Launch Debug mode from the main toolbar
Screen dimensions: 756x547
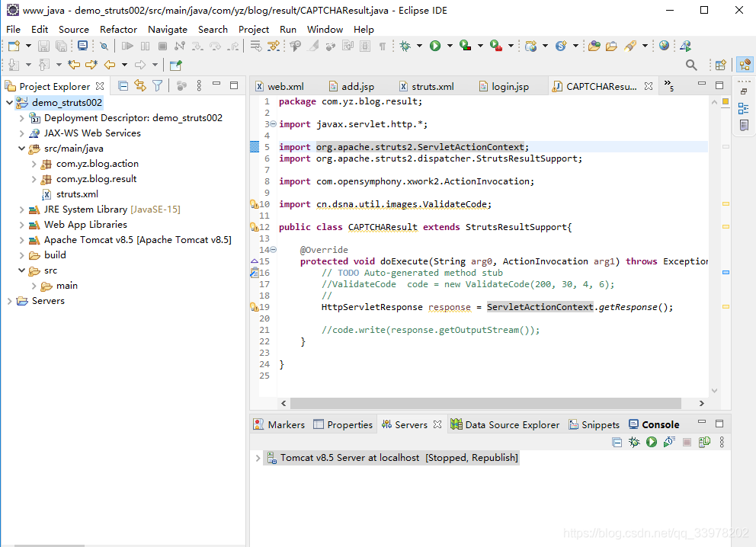(x=405, y=46)
